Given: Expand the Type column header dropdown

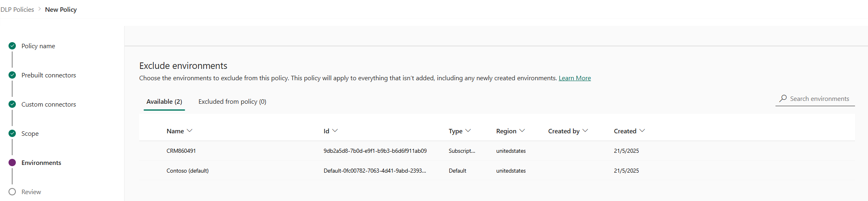Looking at the screenshot, I should tap(468, 130).
